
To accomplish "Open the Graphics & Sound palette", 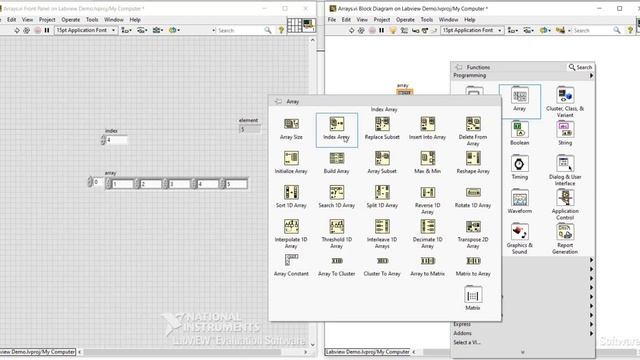I will pyautogui.click(x=520, y=239).
